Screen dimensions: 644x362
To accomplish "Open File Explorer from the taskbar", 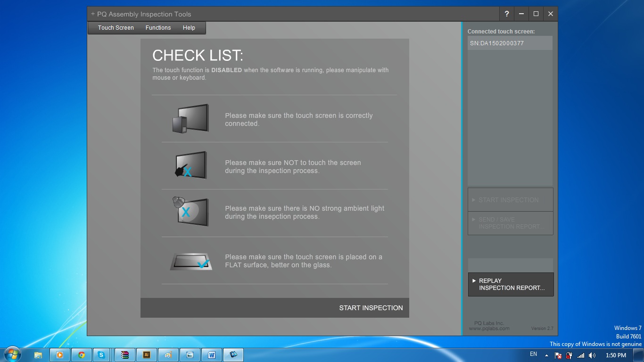I will [38, 355].
